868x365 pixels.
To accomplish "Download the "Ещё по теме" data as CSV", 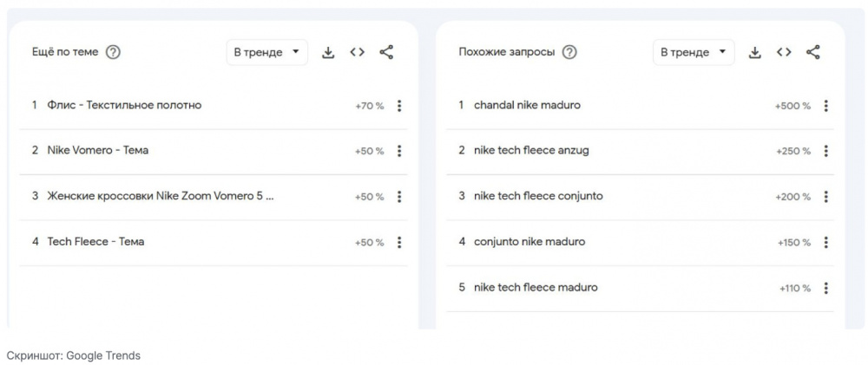I will coord(328,52).
